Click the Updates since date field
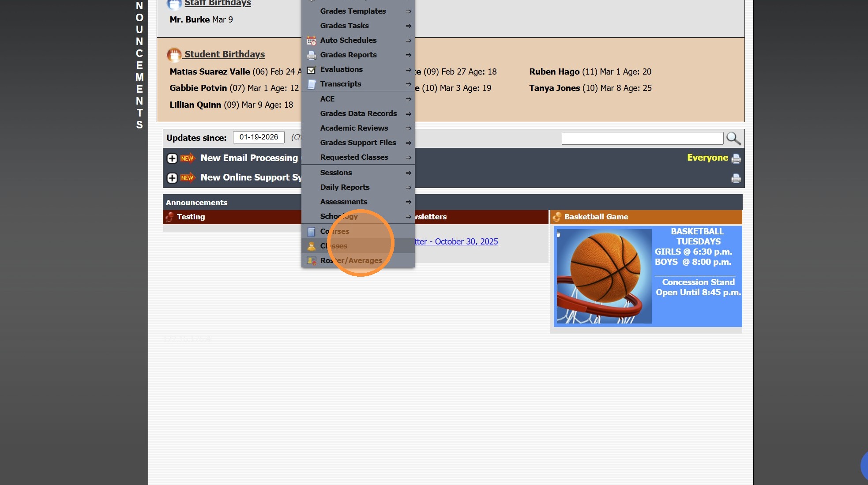 (259, 137)
